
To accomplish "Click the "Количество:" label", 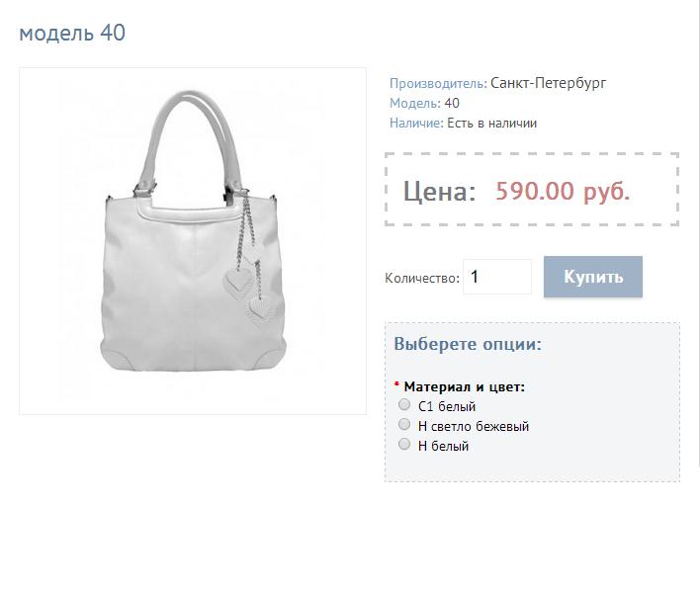I will point(422,278).
